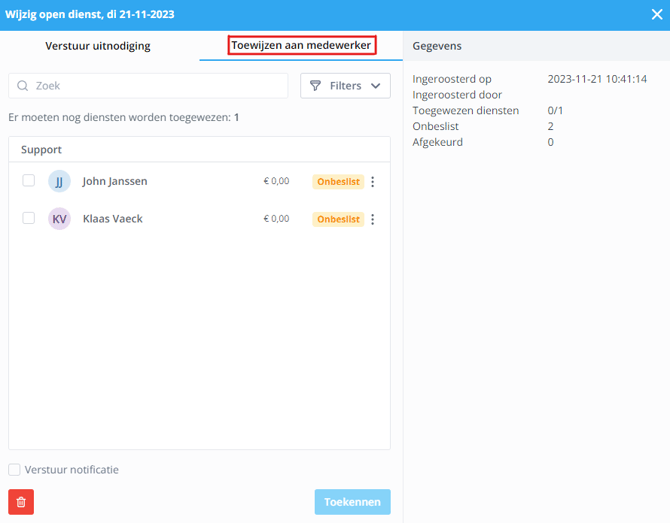
Task: Close the Wijzig open dienst dialog
Action: pos(656,15)
